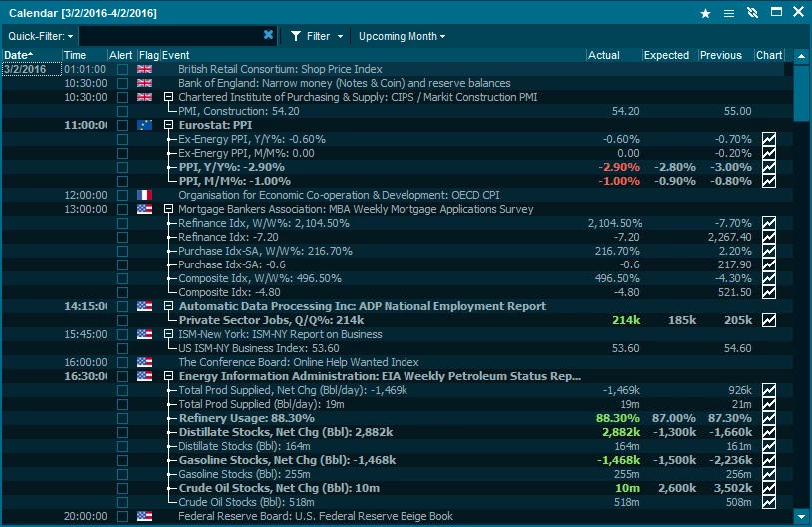Collapse the MBA Weekly Mortgage Applications group
This screenshot has width=812, height=527.
pos(169,209)
